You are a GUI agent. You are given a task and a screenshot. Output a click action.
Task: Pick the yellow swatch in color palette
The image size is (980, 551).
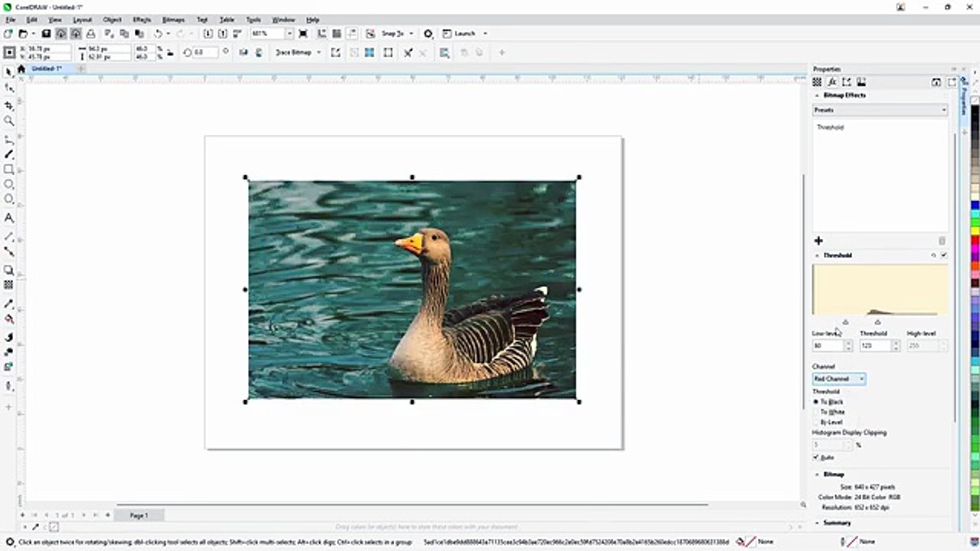pos(975,232)
